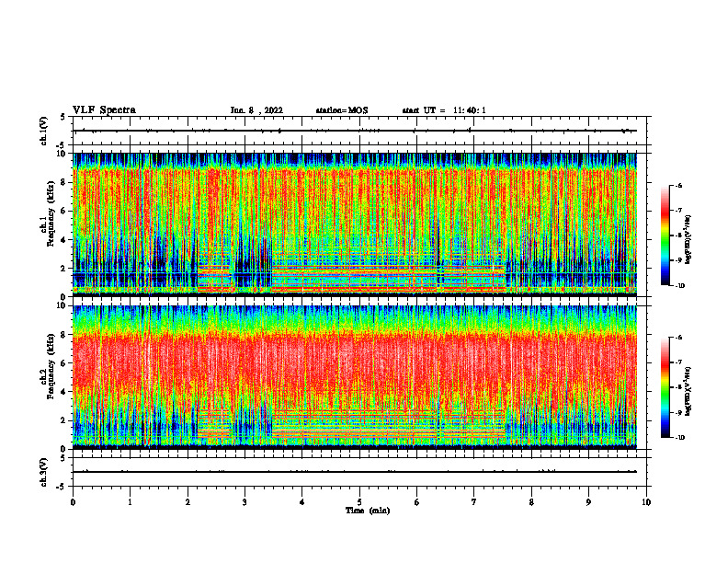Click the "-6" label on ch.1 color bar
The height and width of the screenshot is (563, 728).
pos(678,185)
